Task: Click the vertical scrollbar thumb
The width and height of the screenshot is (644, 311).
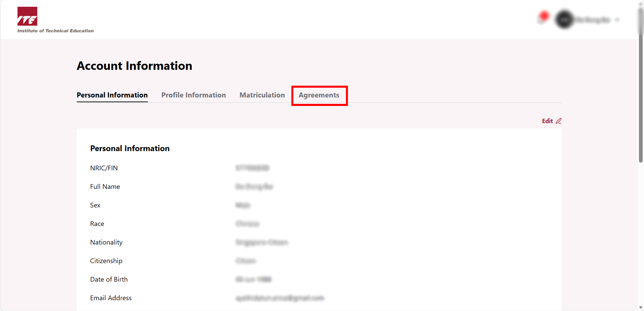Action: pos(641,84)
